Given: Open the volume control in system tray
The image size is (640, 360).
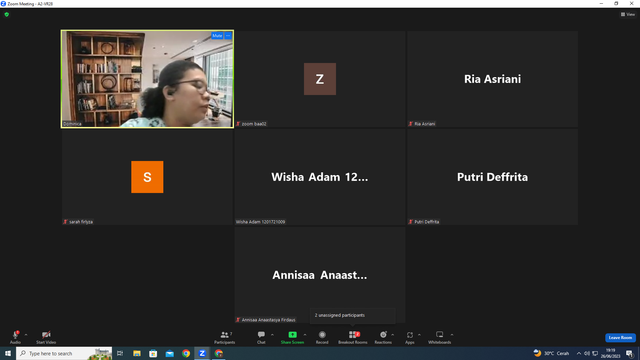Looking at the screenshot, I should [587, 353].
